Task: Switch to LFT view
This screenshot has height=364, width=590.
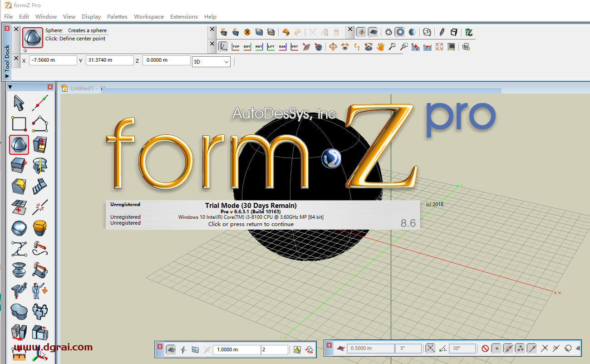Action: click(x=271, y=46)
